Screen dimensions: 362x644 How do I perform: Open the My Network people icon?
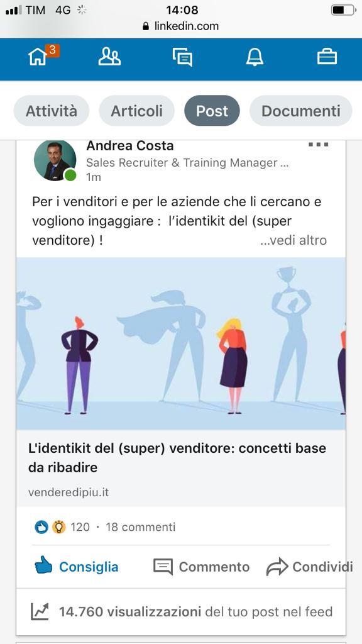[109, 57]
